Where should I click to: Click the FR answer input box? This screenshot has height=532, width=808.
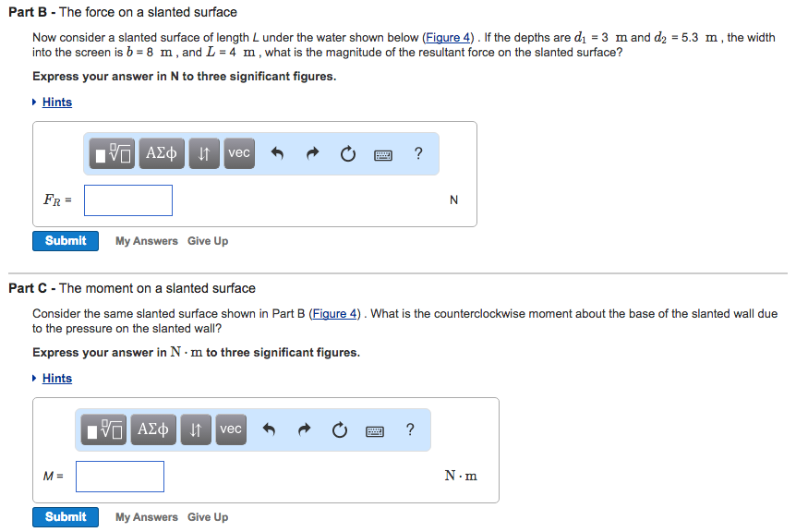(128, 200)
